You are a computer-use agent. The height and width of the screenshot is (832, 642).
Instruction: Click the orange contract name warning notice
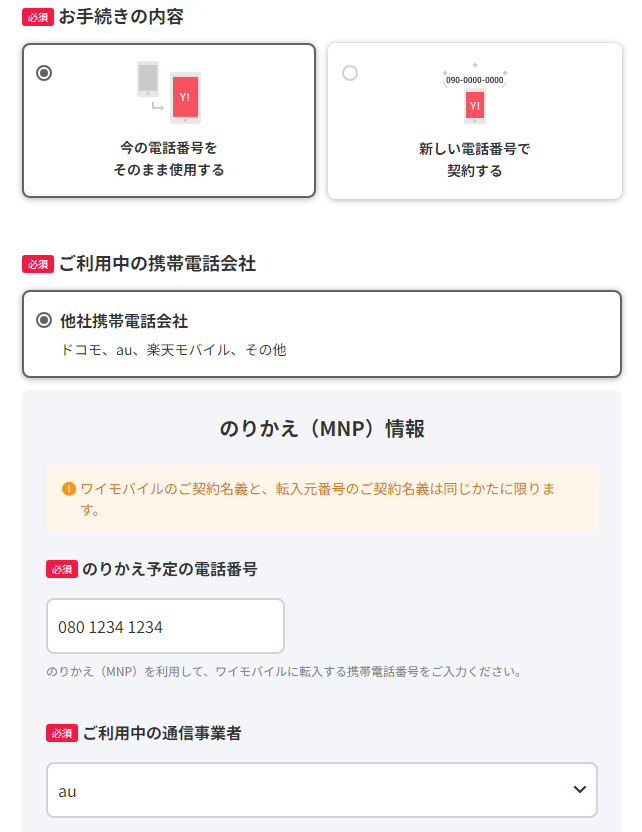pyautogui.click(x=322, y=499)
